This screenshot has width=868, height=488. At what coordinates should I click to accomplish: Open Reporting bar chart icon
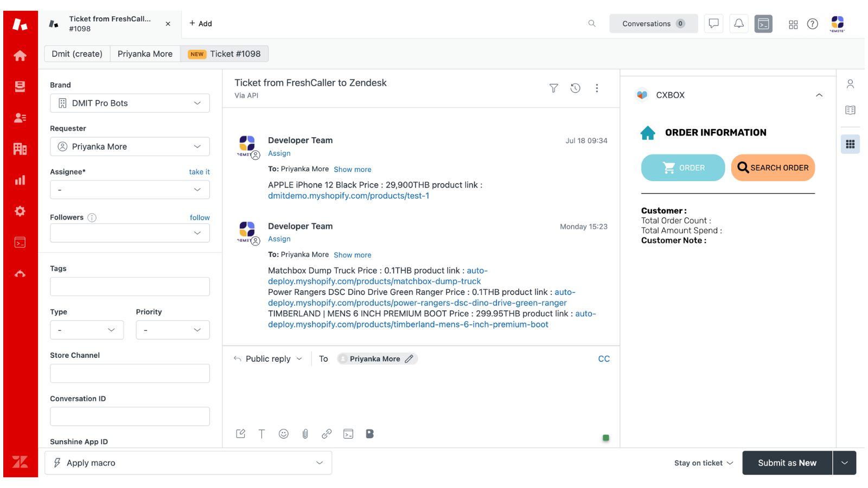[x=20, y=180]
